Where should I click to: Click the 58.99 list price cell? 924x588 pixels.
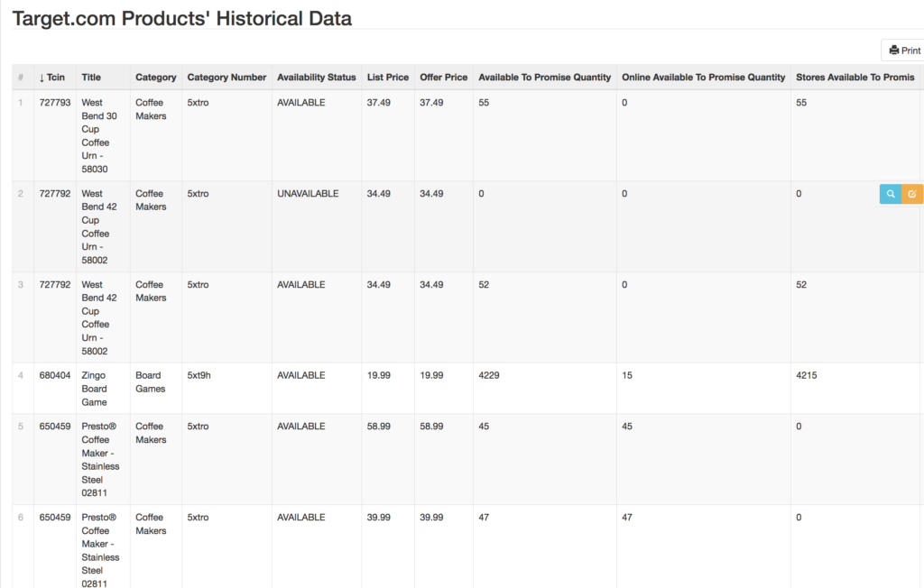pyautogui.click(x=378, y=427)
